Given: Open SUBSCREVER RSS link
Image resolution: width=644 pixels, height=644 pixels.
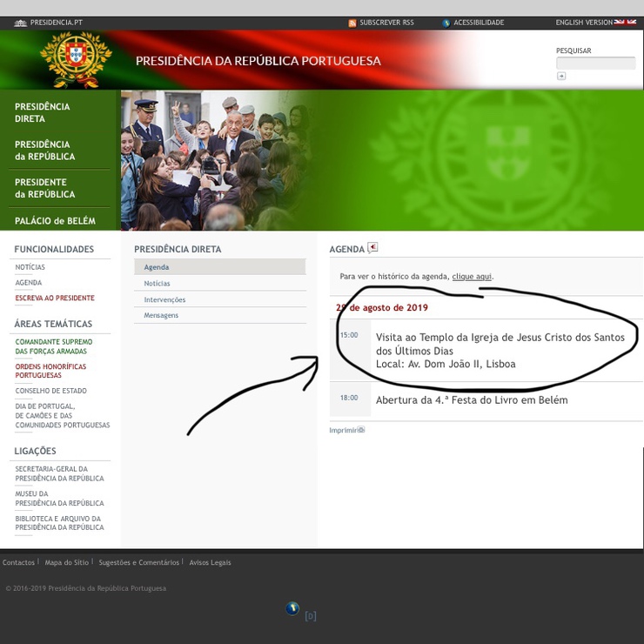Looking at the screenshot, I should point(386,23).
